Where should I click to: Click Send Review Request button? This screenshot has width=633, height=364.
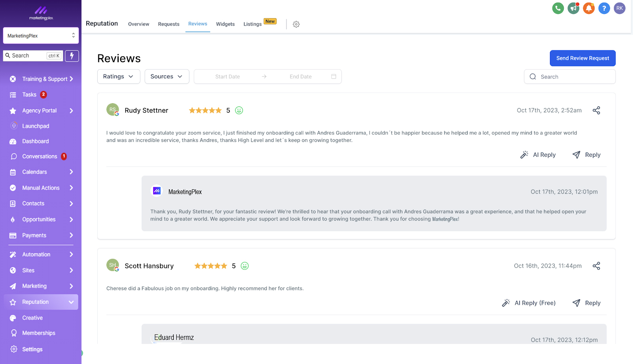click(582, 58)
